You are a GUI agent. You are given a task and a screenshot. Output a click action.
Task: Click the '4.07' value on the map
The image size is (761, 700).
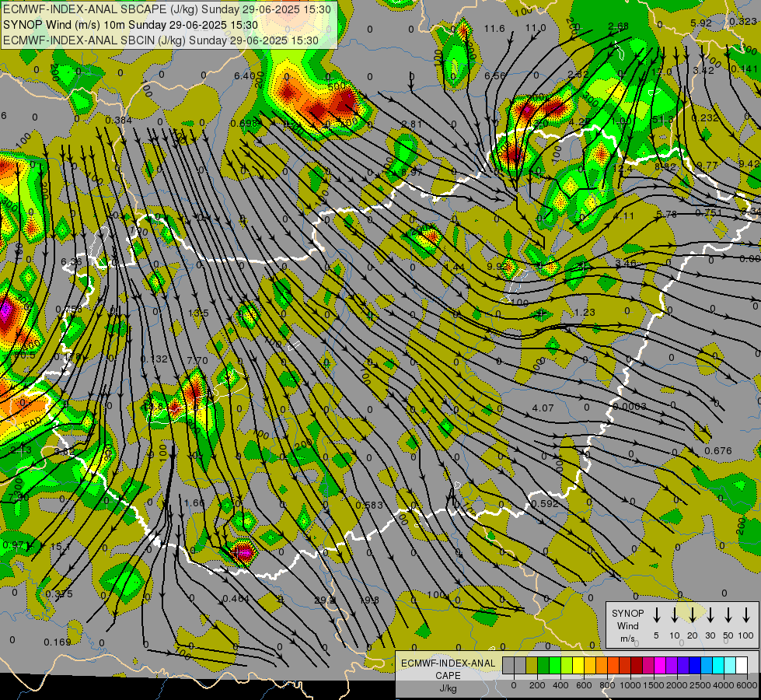[x=543, y=408]
